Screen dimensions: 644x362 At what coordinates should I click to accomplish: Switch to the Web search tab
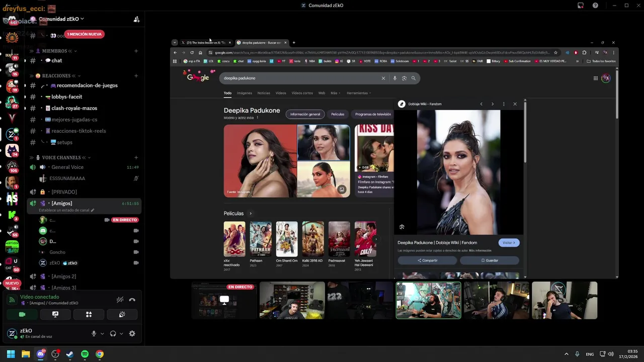click(x=321, y=93)
